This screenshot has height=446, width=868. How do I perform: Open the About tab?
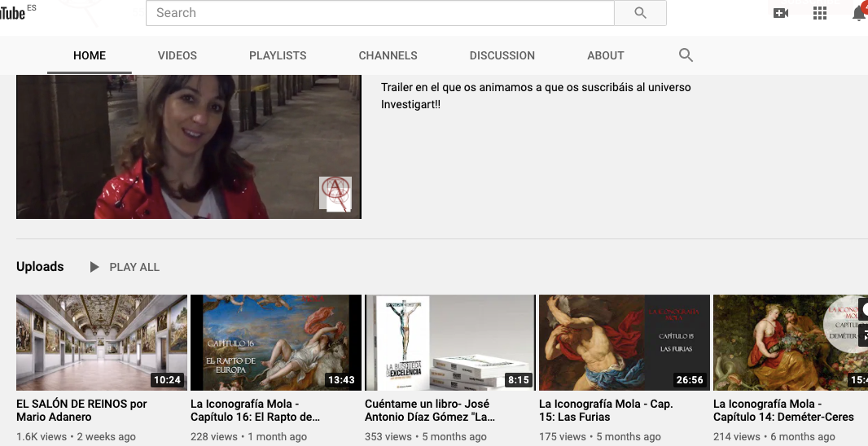[x=606, y=55]
